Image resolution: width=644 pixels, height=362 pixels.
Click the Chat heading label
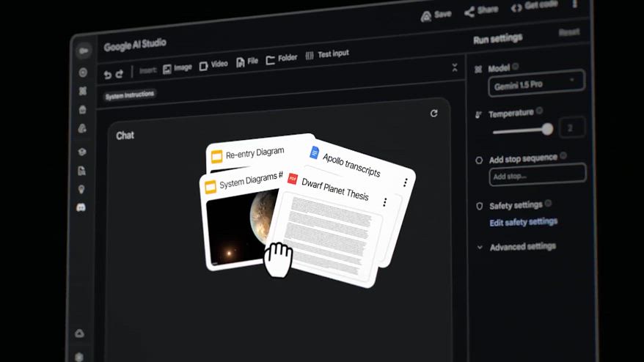pos(125,136)
